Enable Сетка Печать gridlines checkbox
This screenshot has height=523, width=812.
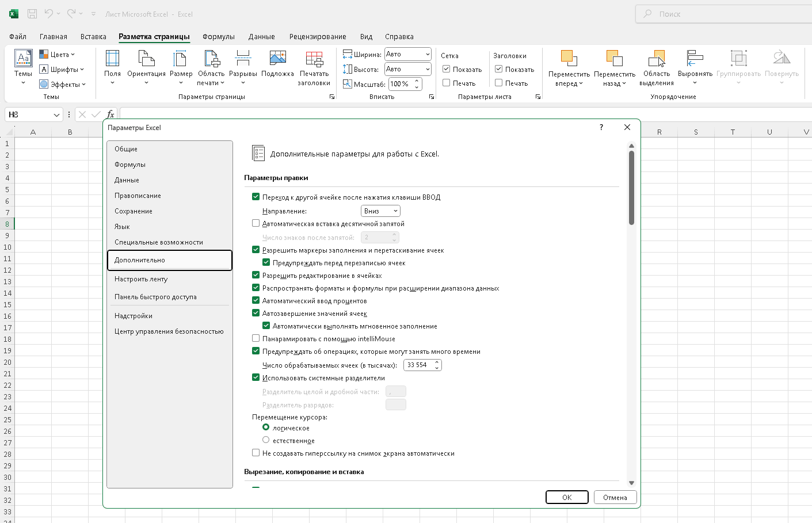[446, 83]
